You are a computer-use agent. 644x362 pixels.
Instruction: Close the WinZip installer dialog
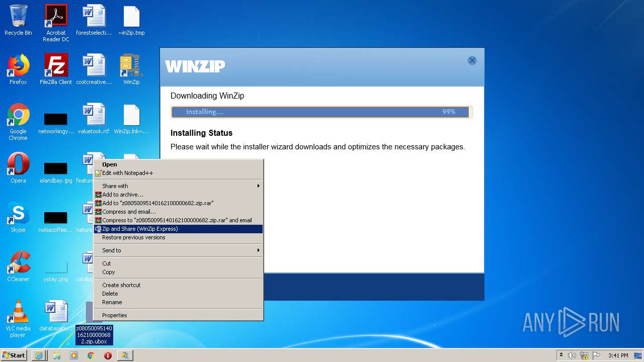(x=472, y=60)
